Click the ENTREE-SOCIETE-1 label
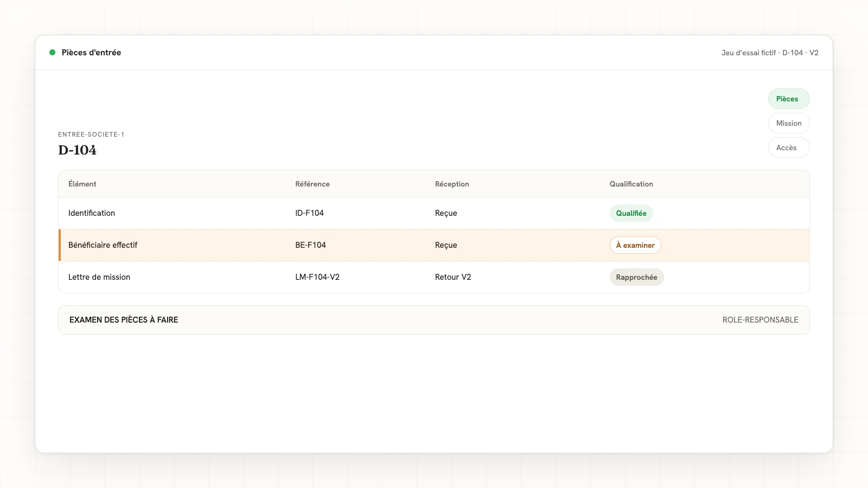Screen dimensions: 868x488 [91, 134]
